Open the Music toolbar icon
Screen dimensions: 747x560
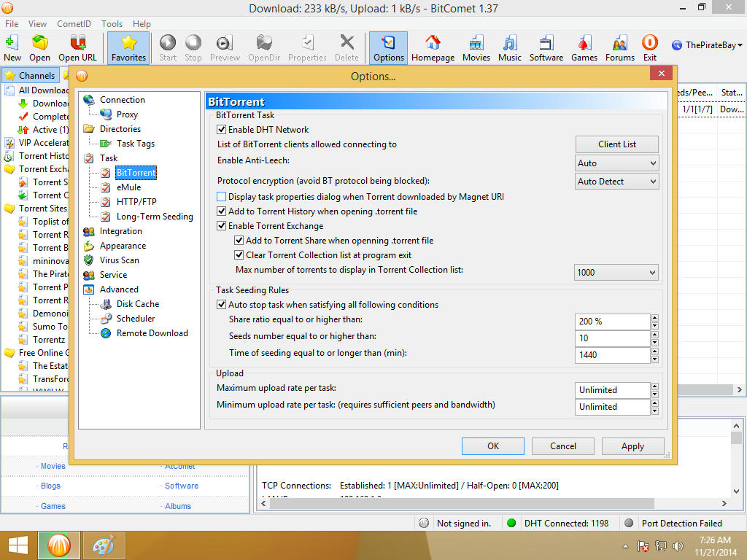click(510, 48)
